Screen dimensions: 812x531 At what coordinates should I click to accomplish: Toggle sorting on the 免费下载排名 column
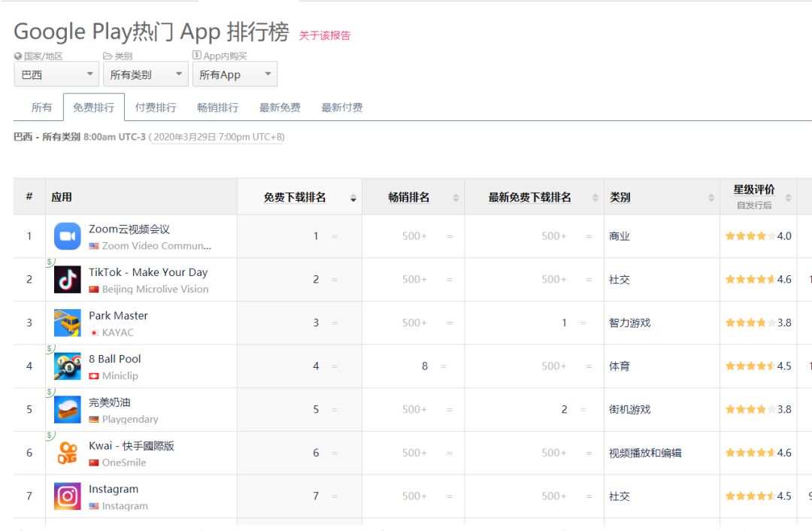pos(353,197)
